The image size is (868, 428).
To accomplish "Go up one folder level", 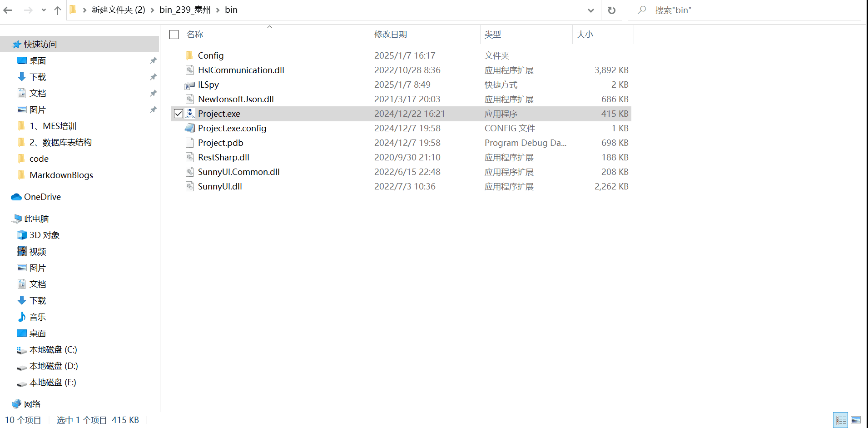I will tap(57, 10).
